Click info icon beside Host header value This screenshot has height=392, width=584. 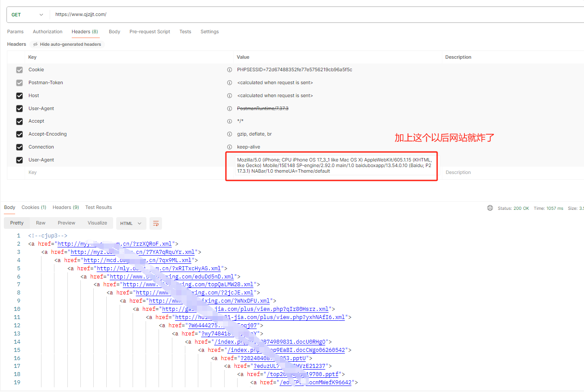[229, 96]
